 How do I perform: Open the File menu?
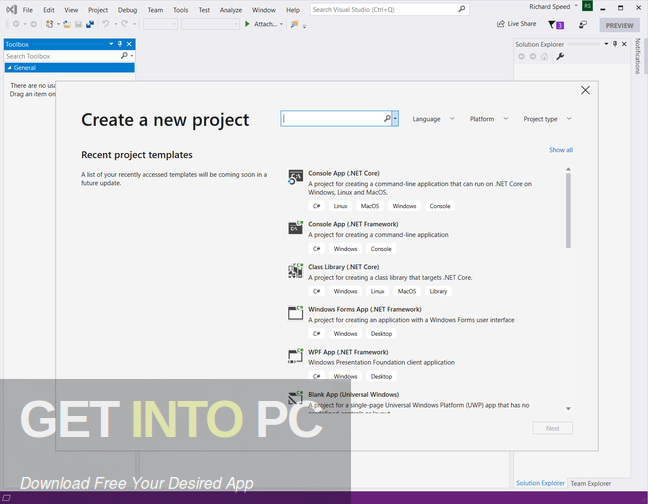coord(28,10)
